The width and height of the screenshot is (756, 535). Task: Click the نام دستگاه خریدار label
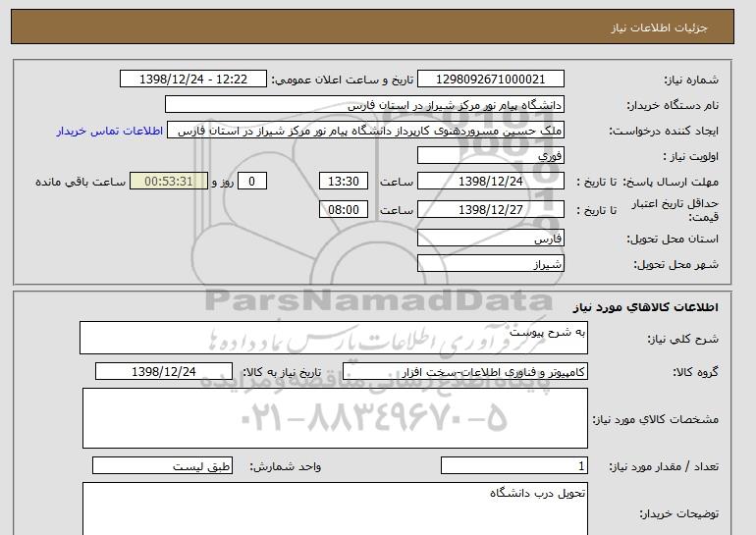click(x=673, y=105)
